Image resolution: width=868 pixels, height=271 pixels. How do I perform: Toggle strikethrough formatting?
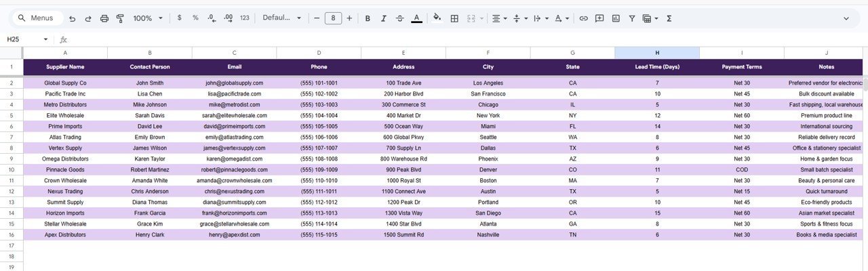399,18
